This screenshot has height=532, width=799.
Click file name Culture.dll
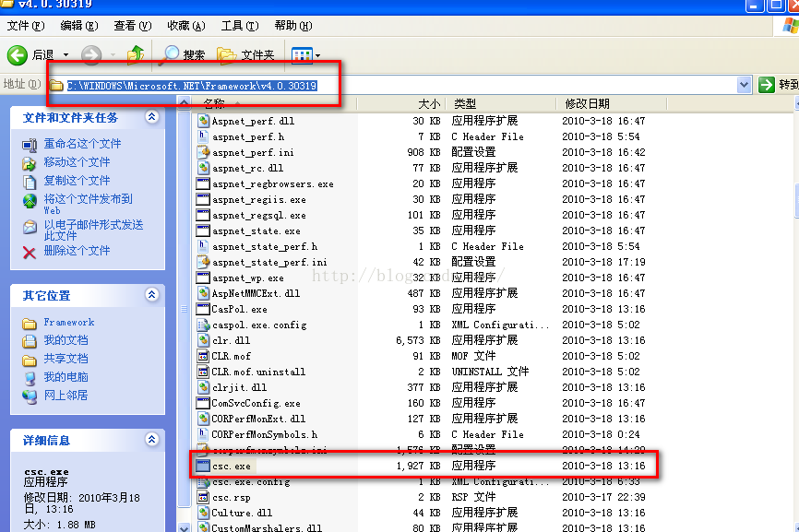(x=242, y=513)
